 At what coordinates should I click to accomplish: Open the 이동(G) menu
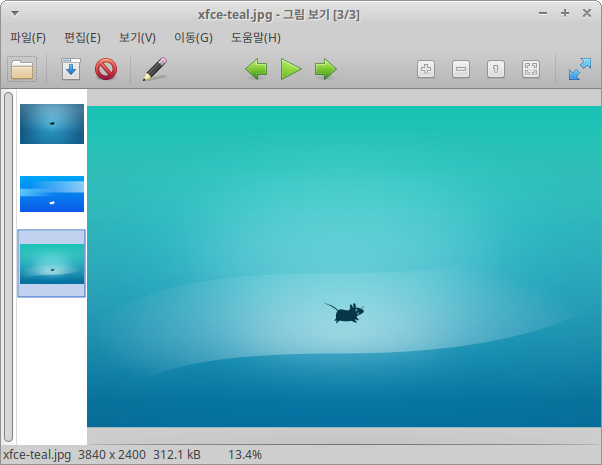(193, 38)
